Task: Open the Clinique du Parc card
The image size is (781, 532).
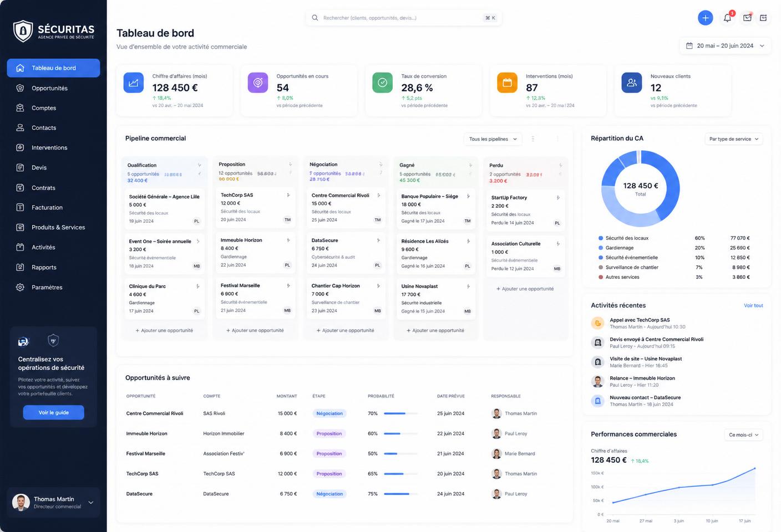Action: pos(164,298)
